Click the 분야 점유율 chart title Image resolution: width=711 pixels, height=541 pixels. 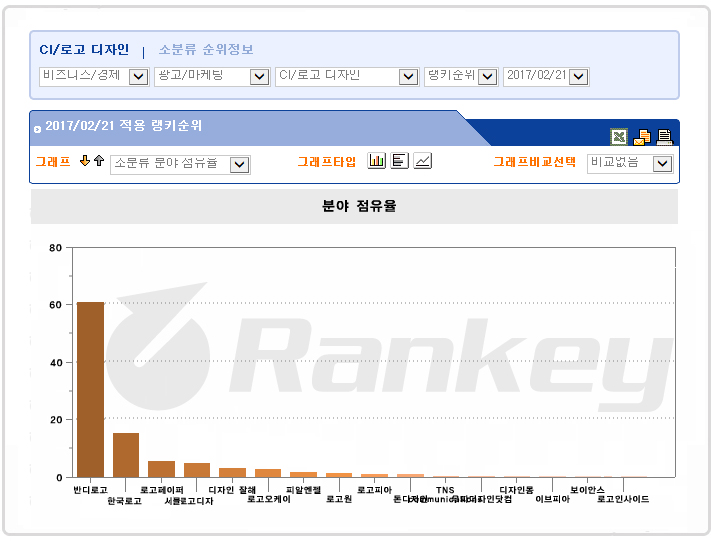point(359,206)
